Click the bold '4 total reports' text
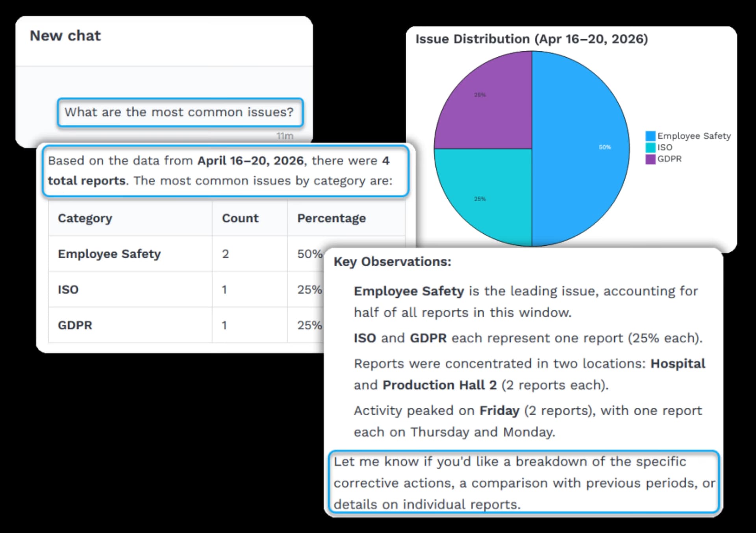 (x=219, y=171)
